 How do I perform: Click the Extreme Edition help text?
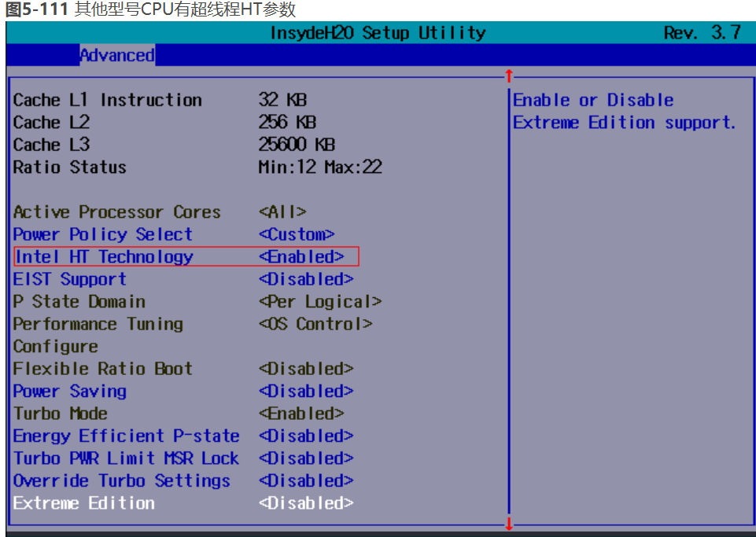click(625, 112)
